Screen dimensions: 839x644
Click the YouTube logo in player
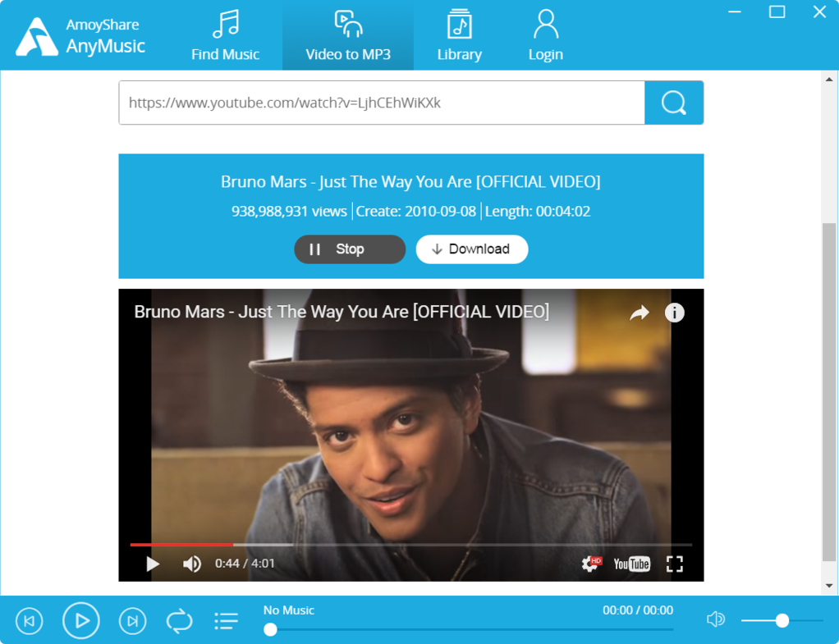pyautogui.click(x=631, y=564)
